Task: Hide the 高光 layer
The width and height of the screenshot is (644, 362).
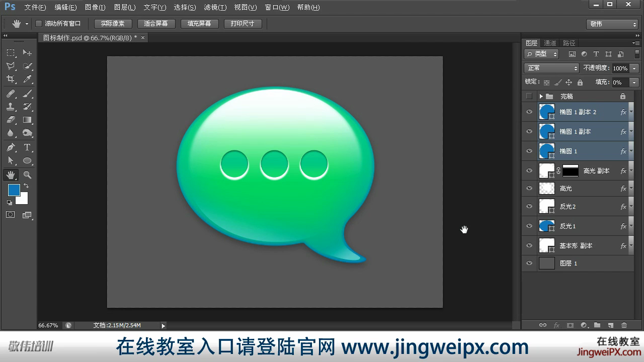Action: 529,189
